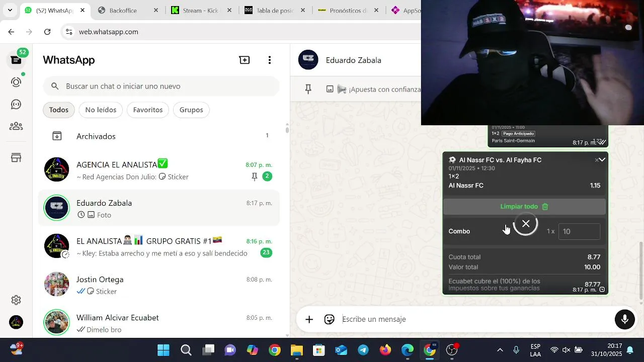Select the No leídos filter
This screenshot has width=644, height=362.
click(x=101, y=110)
